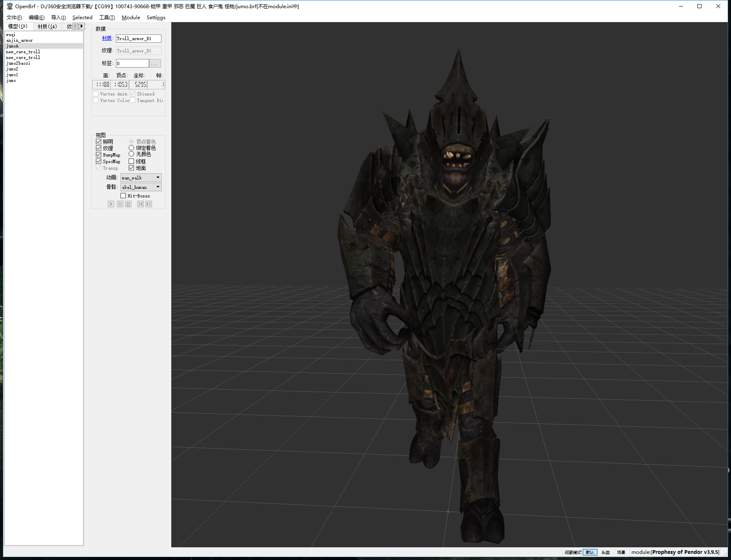731x560 pixels.
Task: Select the 头盔 view mode button
Action: [606, 552]
